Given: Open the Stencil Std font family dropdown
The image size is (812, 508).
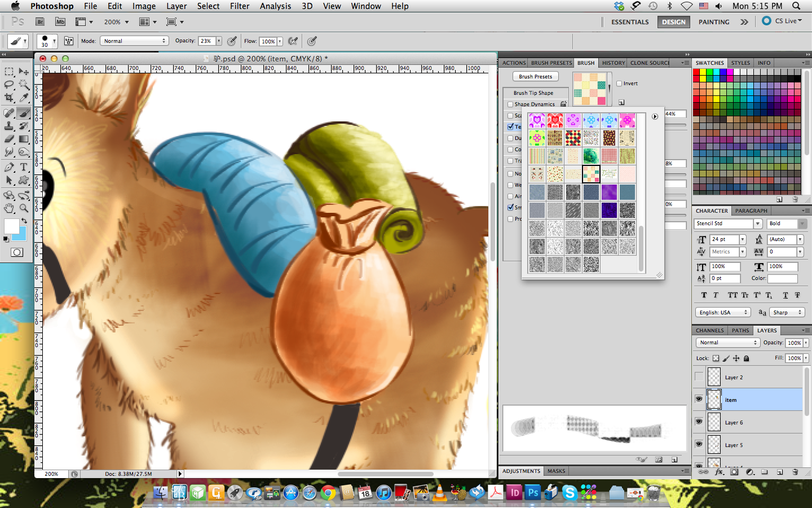Looking at the screenshot, I should pyautogui.click(x=758, y=224).
